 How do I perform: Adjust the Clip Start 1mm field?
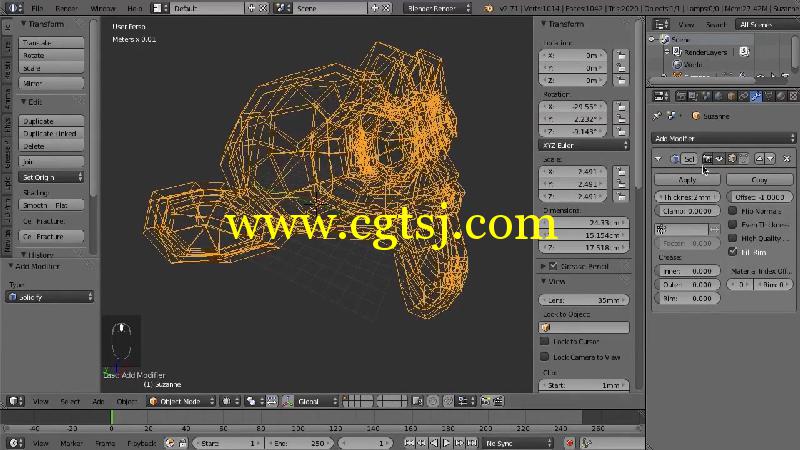[x=584, y=385]
